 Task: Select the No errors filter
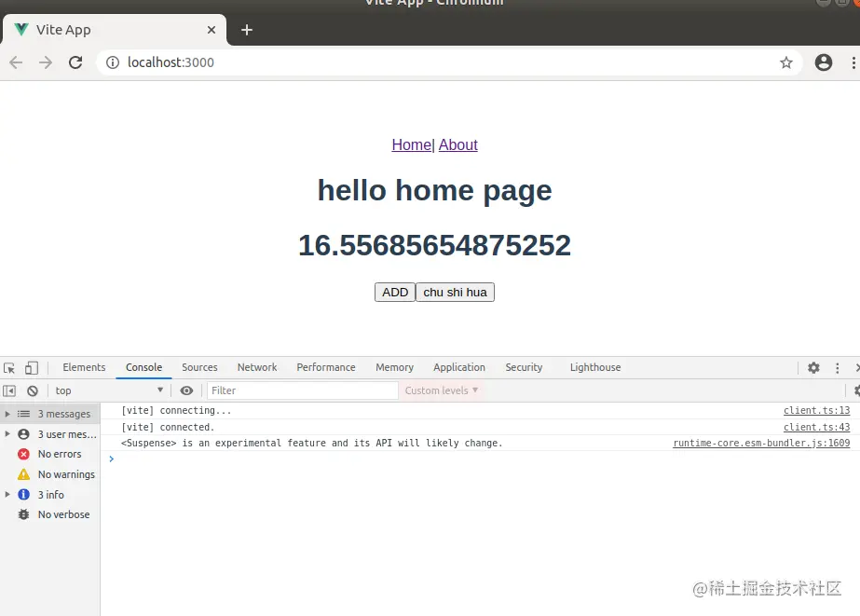50,454
